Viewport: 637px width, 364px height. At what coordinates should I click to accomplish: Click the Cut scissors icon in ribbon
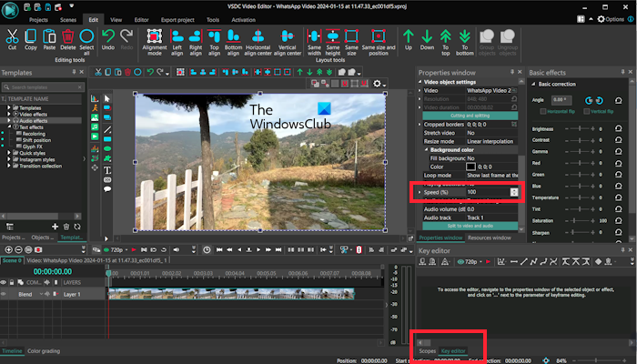(x=12, y=36)
